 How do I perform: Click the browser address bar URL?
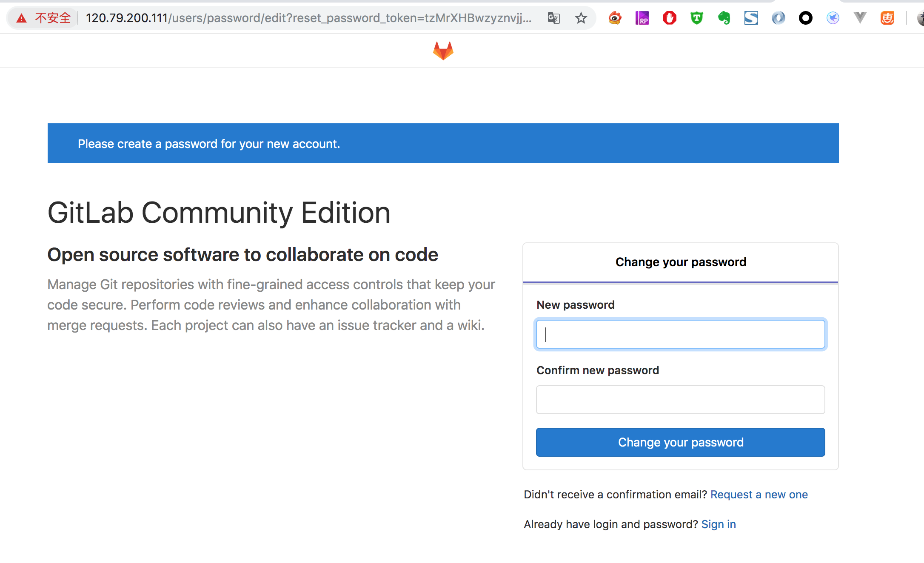click(x=308, y=18)
